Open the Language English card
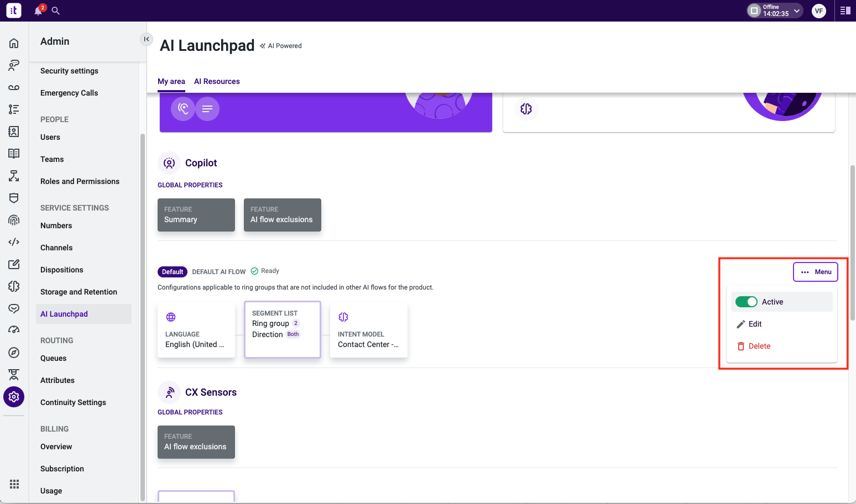The image size is (856, 504). (196, 330)
